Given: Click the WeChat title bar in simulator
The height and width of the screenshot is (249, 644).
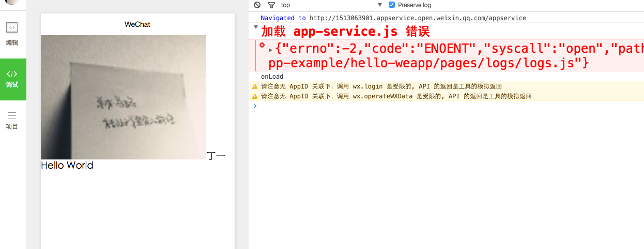Looking at the screenshot, I should [137, 24].
